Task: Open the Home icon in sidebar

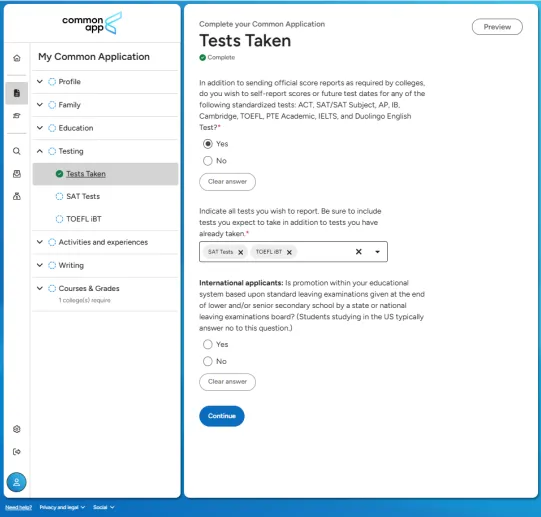Action: click(x=17, y=58)
